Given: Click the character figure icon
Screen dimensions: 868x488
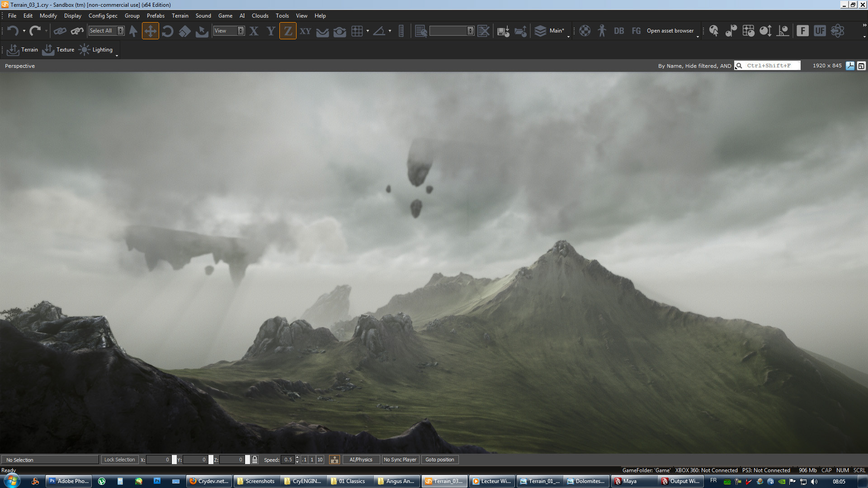Looking at the screenshot, I should pos(602,31).
